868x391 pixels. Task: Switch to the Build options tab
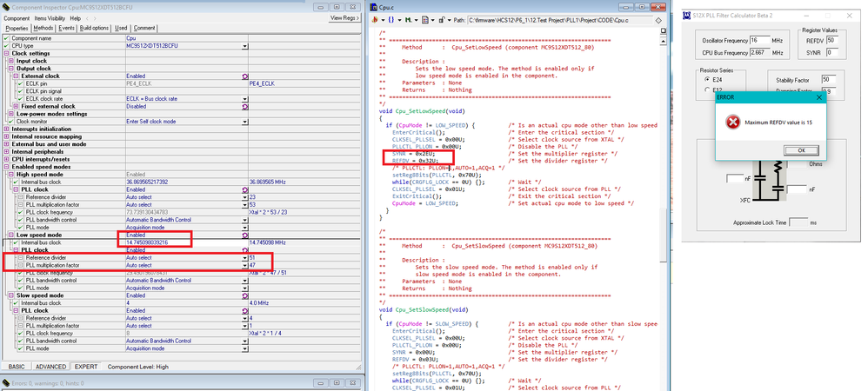[x=94, y=28]
